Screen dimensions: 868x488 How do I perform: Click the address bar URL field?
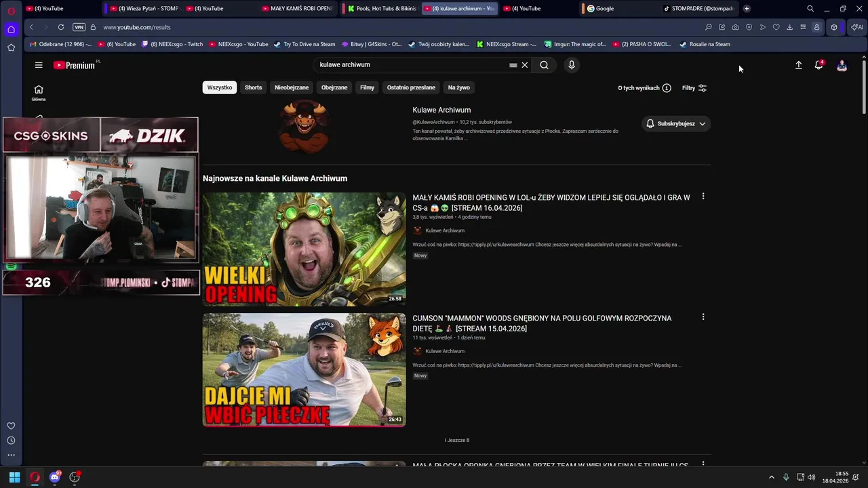click(x=400, y=27)
